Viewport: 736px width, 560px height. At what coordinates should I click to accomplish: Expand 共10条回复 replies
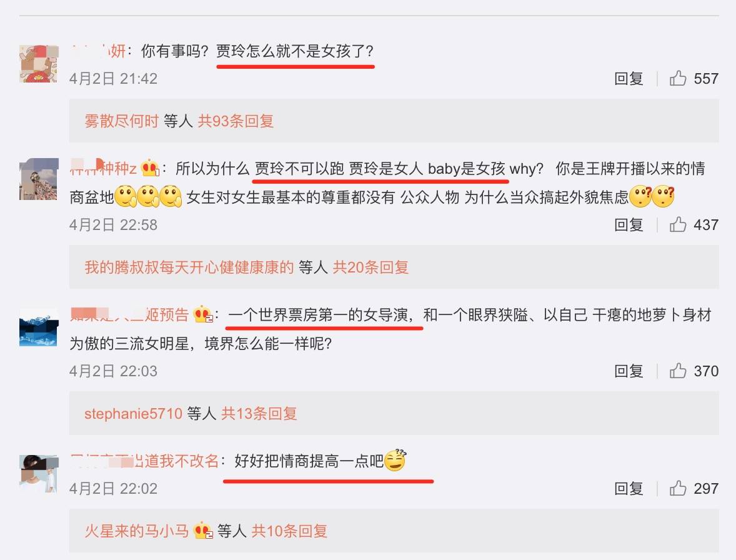289,531
